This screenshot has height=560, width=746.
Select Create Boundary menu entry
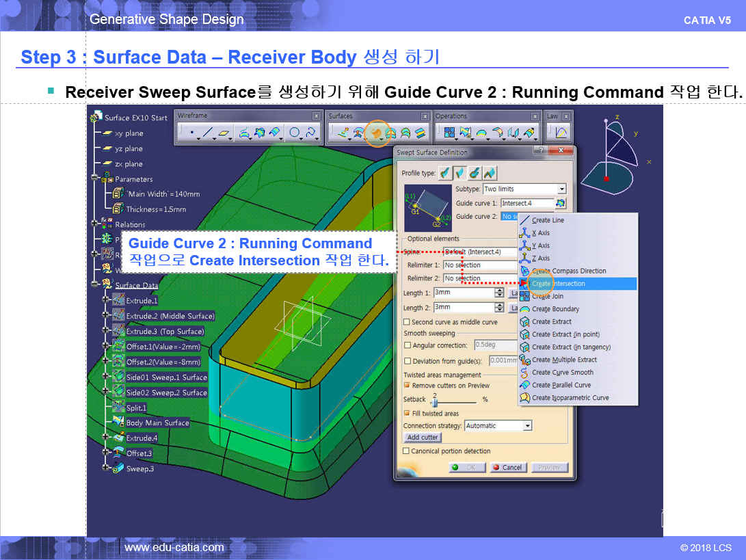click(x=555, y=309)
